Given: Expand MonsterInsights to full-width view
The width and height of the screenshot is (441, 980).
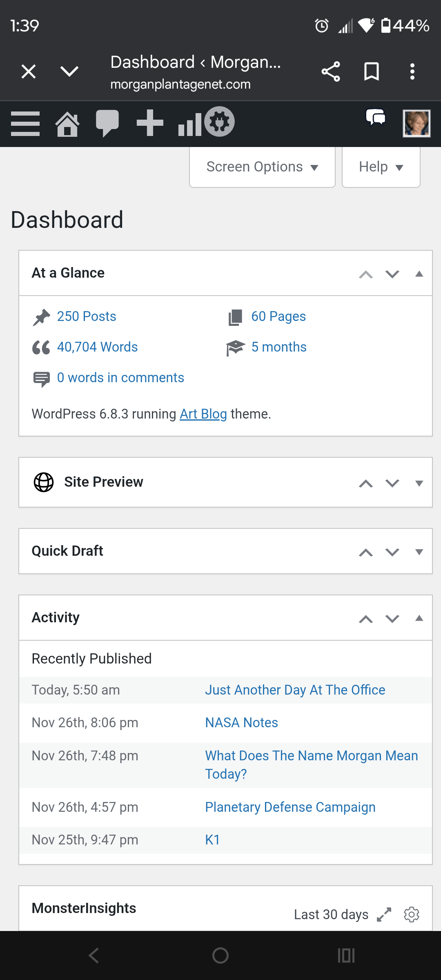Looking at the screenshot, I should pos(384,914).
